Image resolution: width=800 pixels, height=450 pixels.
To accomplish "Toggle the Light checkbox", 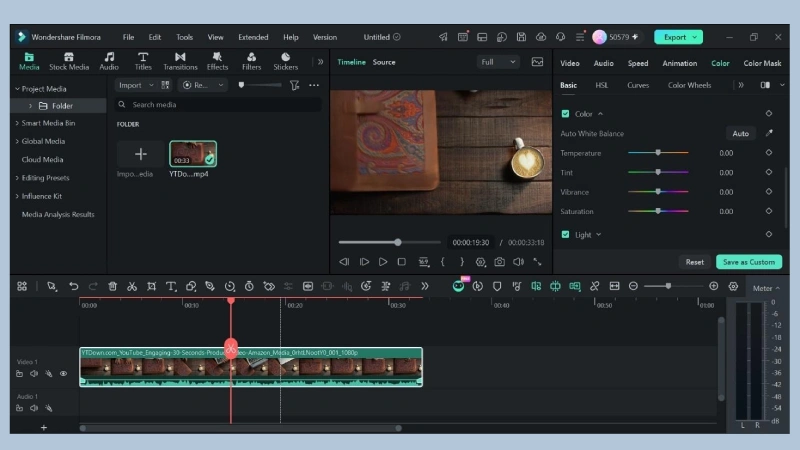I will pyautogui.click(x=565, y=235).
